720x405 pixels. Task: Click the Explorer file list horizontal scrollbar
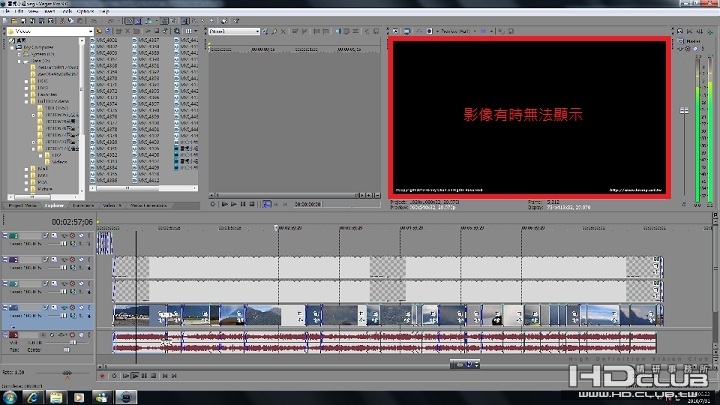coord(143,188)
